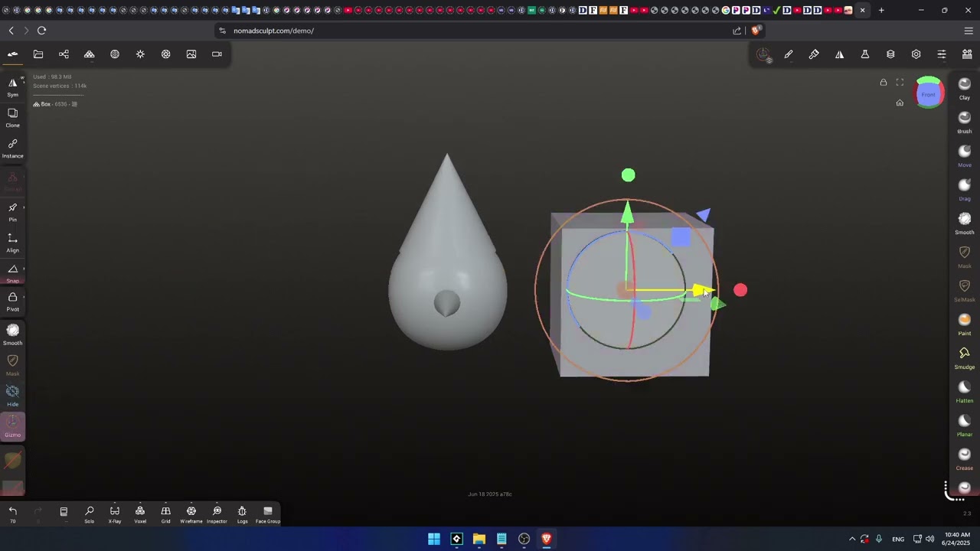This screenshot has width=980, height=551.
Task: Open the flask Tool settings menu
Action: [x=865, y=54]
